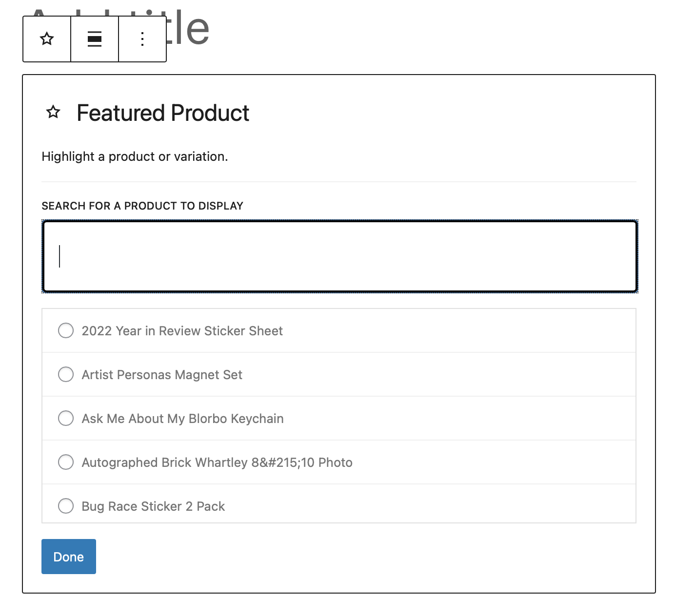Open the alignment control in the toolbar
675x616 pixels.
pyautogui.click(x=94, y=38)
